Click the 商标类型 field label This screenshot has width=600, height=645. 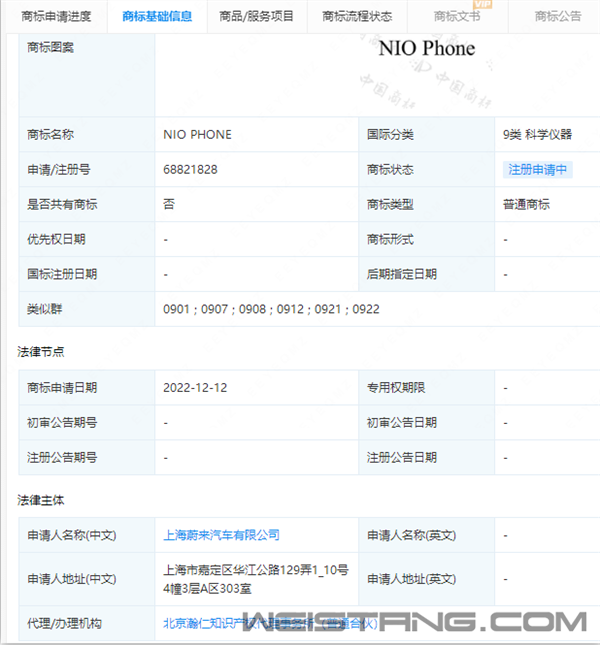click(x=390, y=204)
